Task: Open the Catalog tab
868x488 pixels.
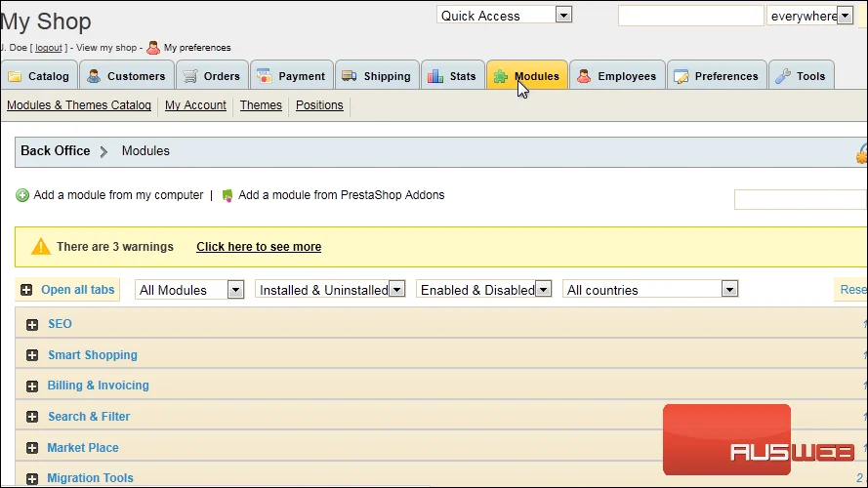Action: point(39,75)
